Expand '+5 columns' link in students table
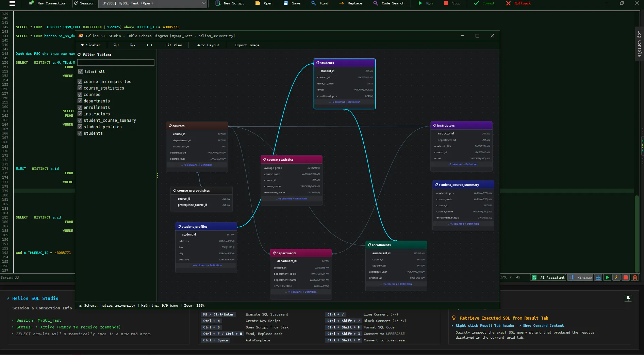This screenshot has height=355, width=644. pos(345,102)
